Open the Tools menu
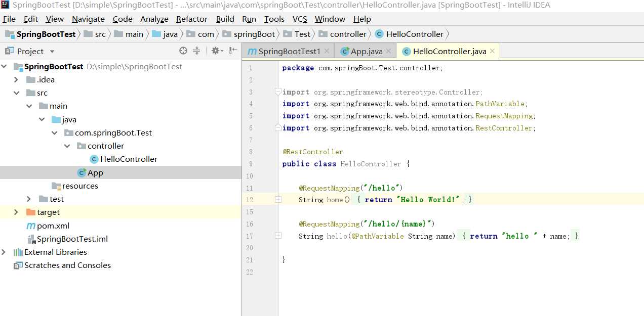This screenshot has height=316, width=644. [x=274, y=19]
